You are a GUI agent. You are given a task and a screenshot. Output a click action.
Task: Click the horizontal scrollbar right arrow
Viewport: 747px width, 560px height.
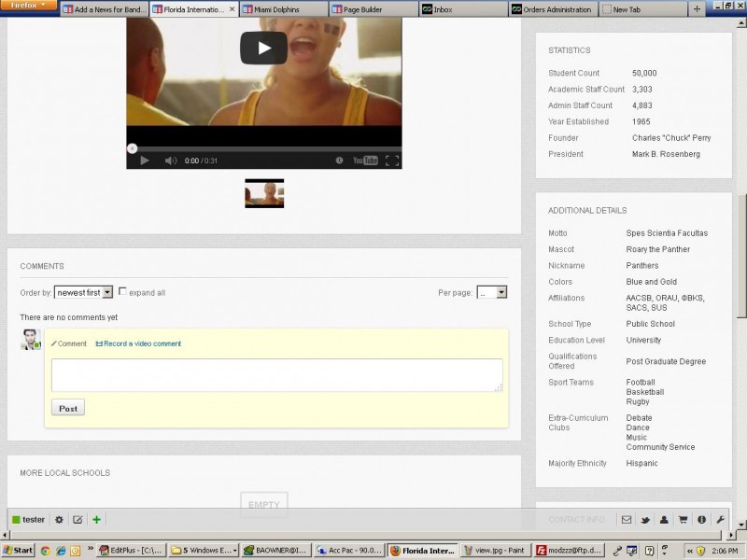pyautogui.click(x=730, y=535)
